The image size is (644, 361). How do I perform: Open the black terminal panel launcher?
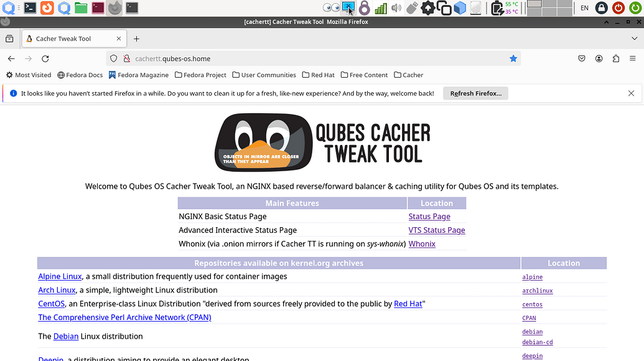point(132,8)
